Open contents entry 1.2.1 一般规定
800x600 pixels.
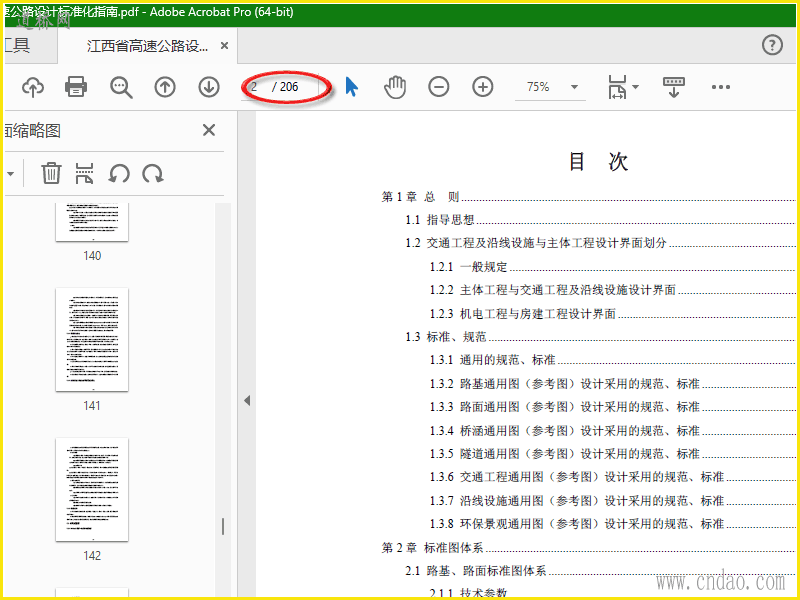click(x=612, y=267)
